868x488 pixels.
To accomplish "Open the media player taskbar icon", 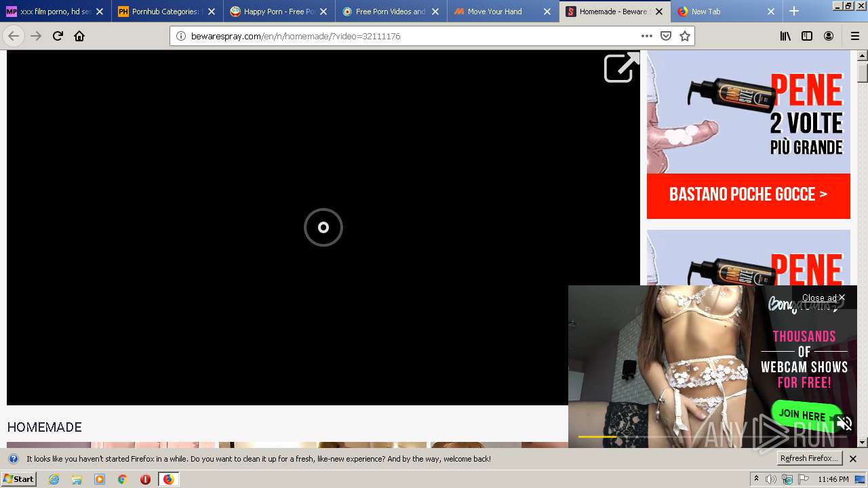I will [x=100, y=479].
